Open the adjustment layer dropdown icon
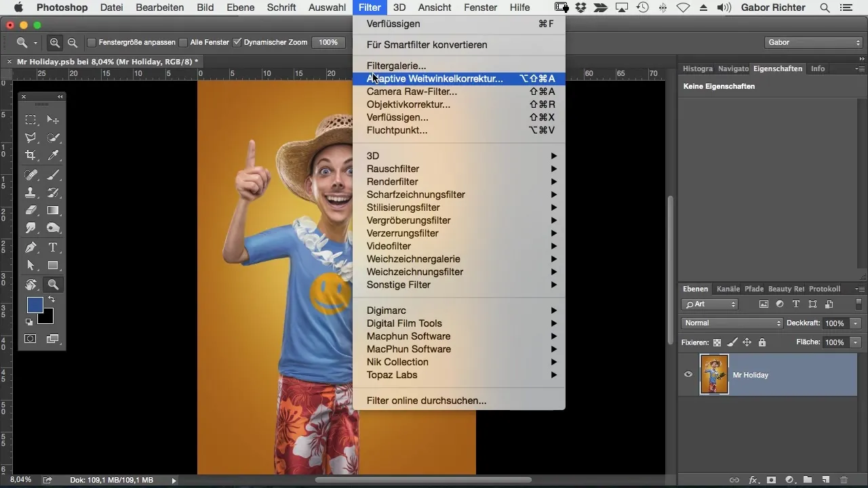Screen dimensions: 868x488 pyautogui.click(x=789, y=480)
